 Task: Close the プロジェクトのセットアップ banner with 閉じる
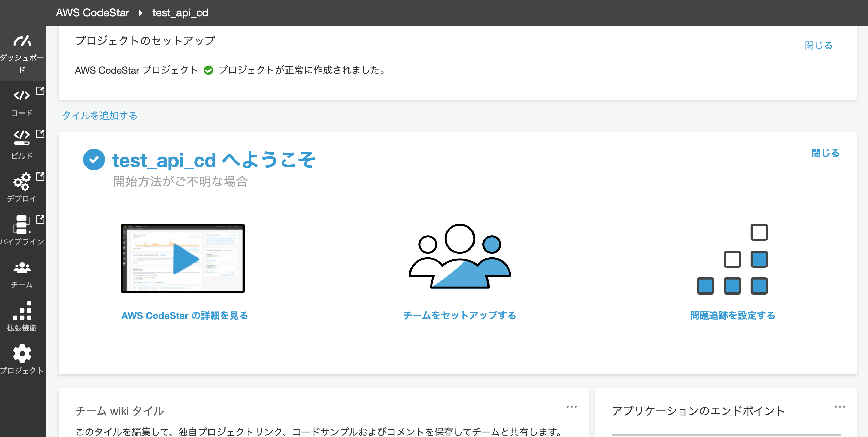(x=818, y=45)
